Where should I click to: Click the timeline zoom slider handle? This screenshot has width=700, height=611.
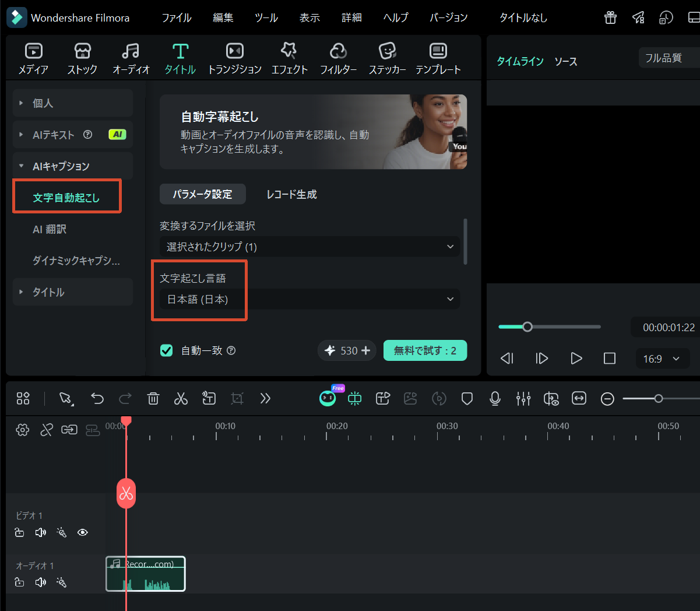point(658,399)
